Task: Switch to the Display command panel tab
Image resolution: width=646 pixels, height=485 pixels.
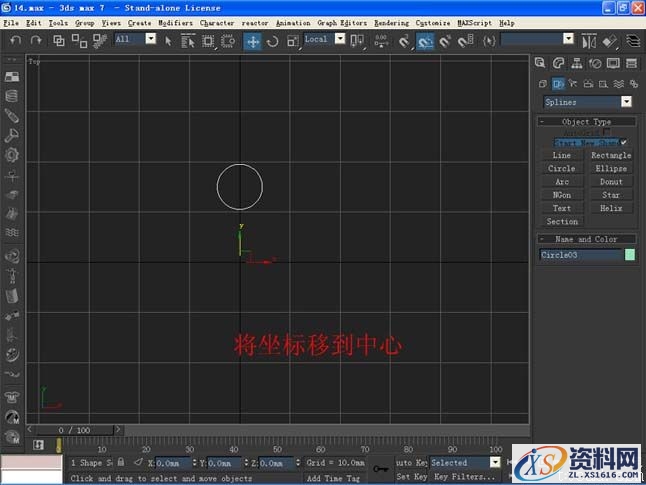Action: point(613,63)
